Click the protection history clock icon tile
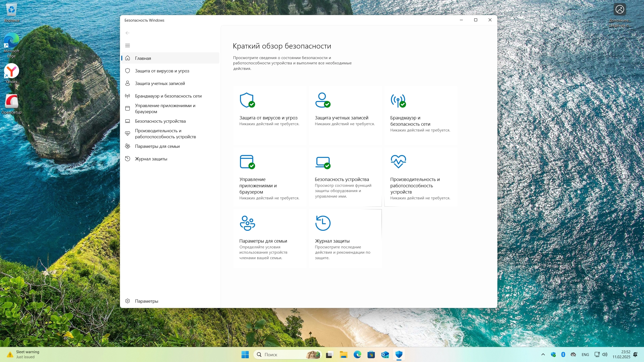Image resolution: width=644 pixels, height=362 pixels. 323,223
